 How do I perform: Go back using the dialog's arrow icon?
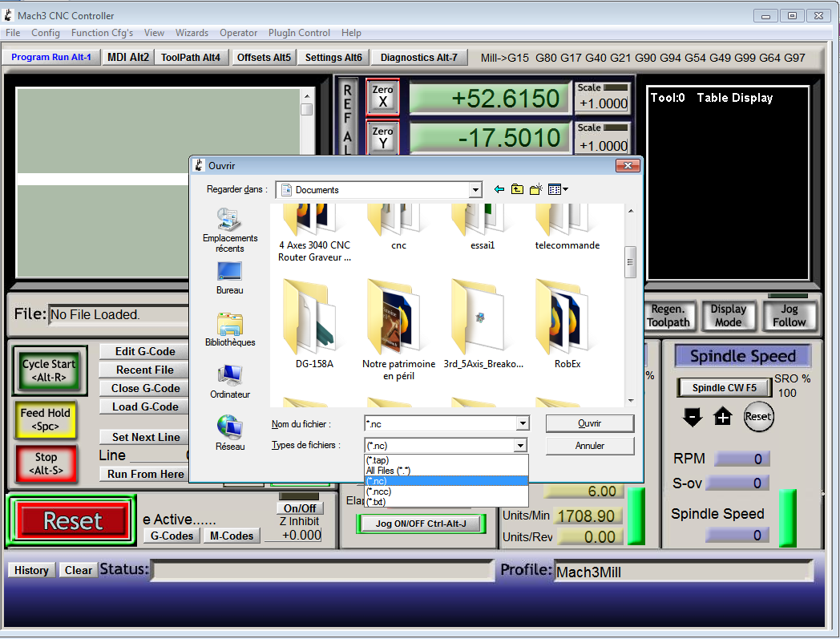tap(499, 189)
